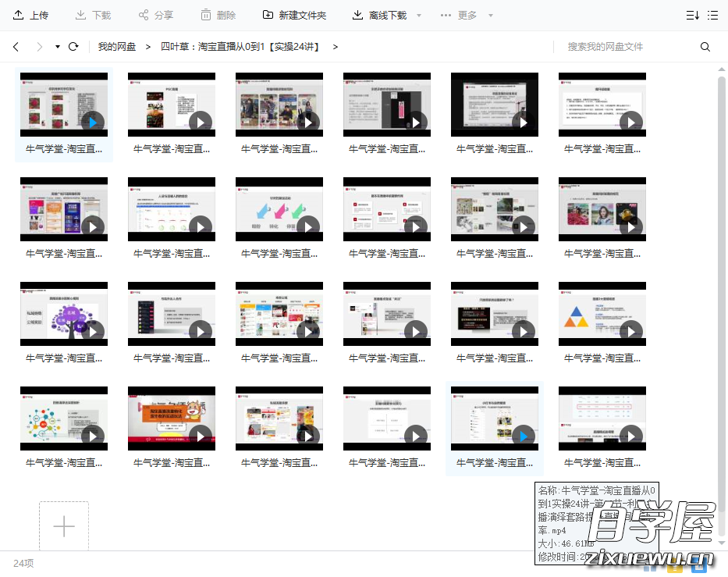Click the 四叶草：淘宝直播从0到1 breadcrumb
This screenshot has width=728, height=577.
pos(240,47)
